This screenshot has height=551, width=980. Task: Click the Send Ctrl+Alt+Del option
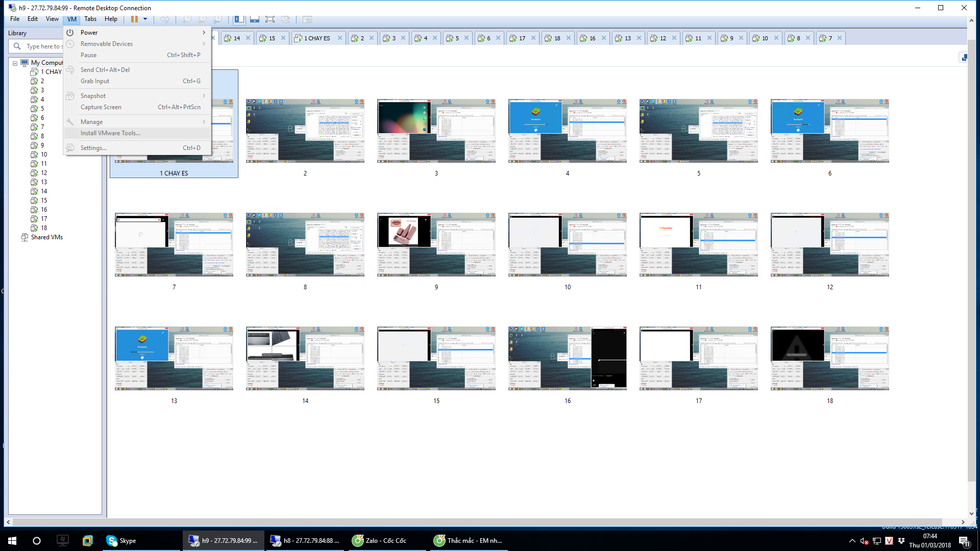[105, 69]
